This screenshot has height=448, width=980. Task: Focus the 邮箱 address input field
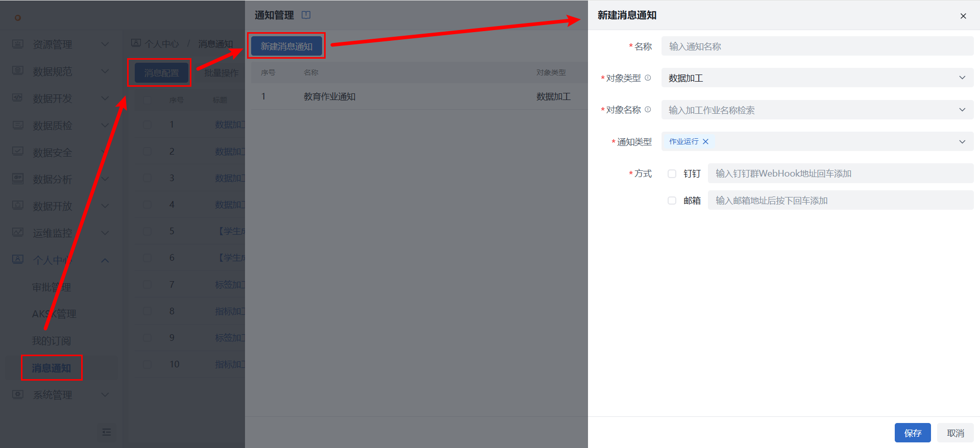pyautogui.click(x=841, y=201)
